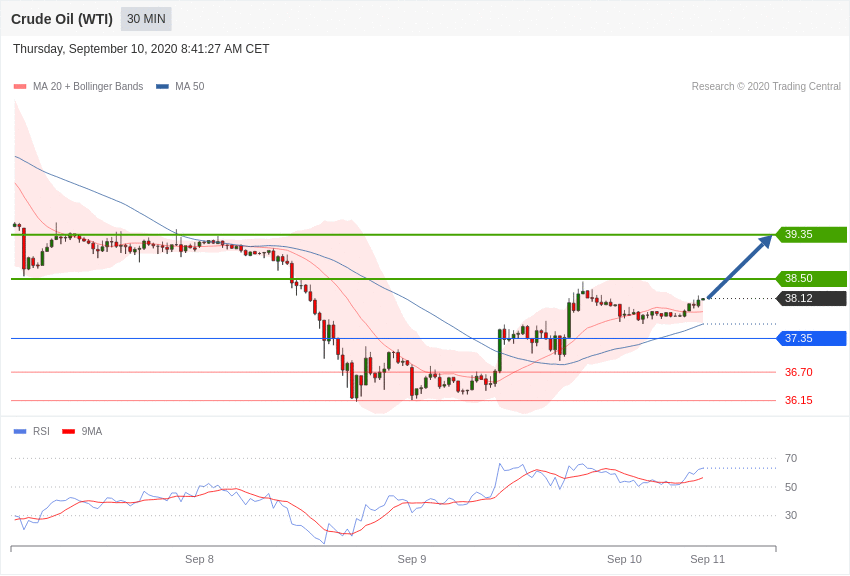This screenshot has width=850, height=576.
Task: Click the Thursday, September 10, 2020 timestamp
Action: point(141,49)
